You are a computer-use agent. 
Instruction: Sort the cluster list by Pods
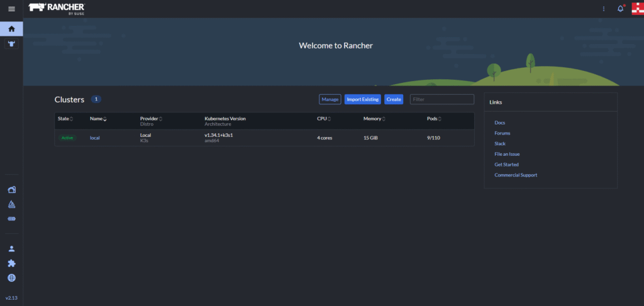point(434,119)
